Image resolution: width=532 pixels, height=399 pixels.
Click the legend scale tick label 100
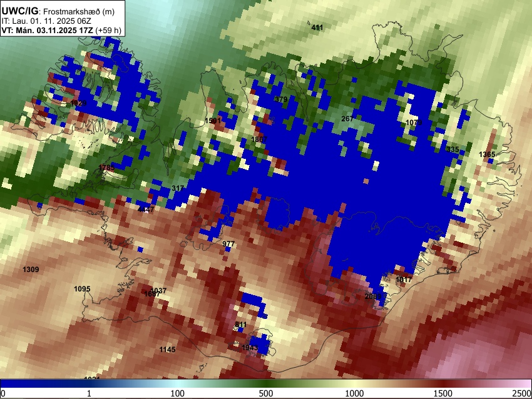[178, 393]
